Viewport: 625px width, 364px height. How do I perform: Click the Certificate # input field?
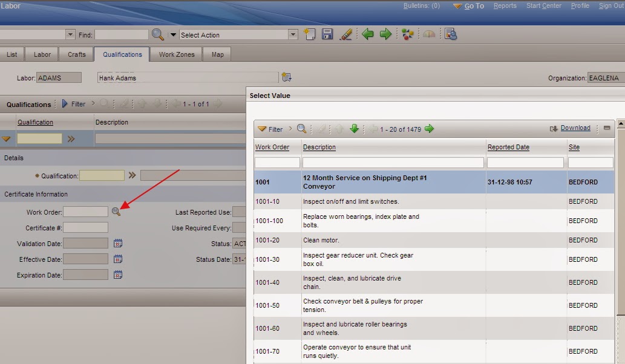85,227
